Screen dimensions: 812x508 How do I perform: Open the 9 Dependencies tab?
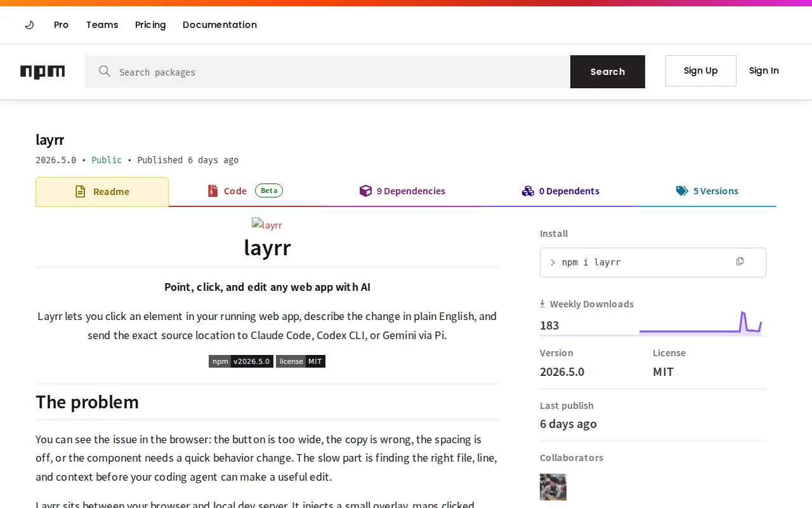[x=403, y=191]
